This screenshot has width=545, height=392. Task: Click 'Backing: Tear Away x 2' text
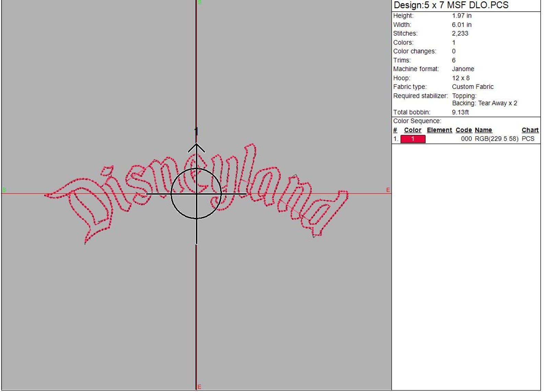point(484,103)
